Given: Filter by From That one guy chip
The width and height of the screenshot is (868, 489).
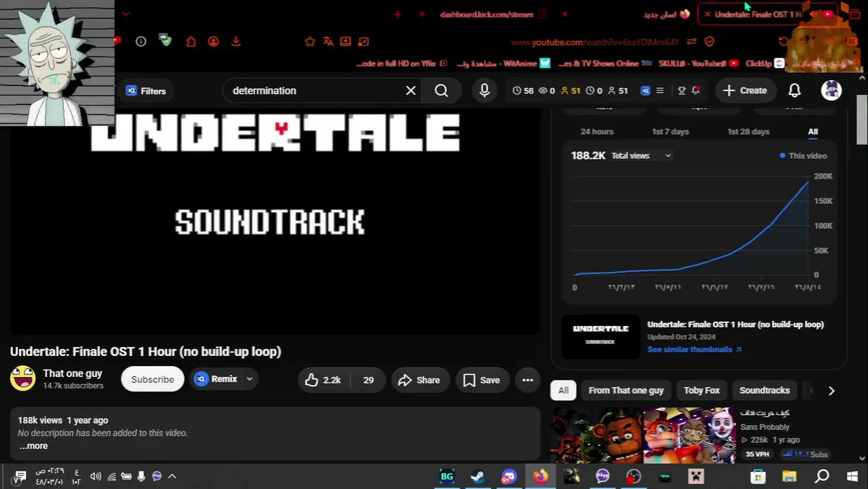Looking at the screenshot, I should coord(626,391).
